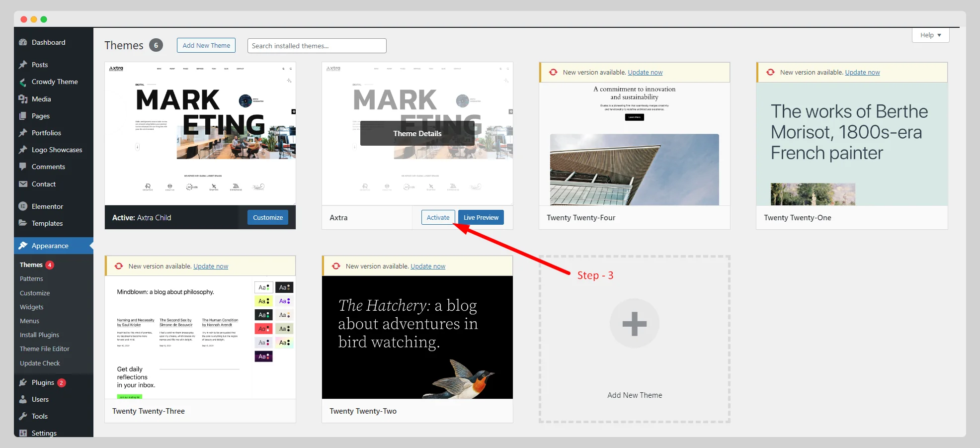
Task: Click Update now for Twenty Twenty-Three
Action: tap(211, 266)
